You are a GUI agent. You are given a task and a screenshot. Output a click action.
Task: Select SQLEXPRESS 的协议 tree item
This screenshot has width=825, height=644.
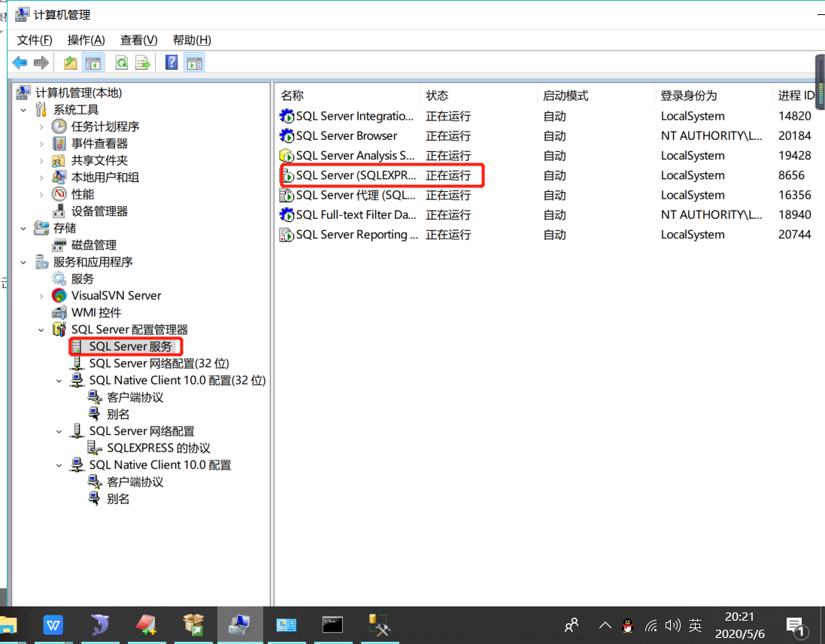(159, 448)
